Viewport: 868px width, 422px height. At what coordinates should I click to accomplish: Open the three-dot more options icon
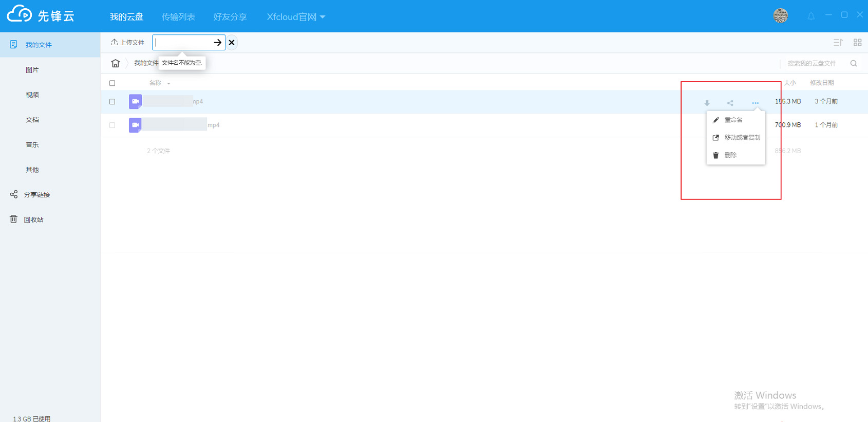coord(755,103)
